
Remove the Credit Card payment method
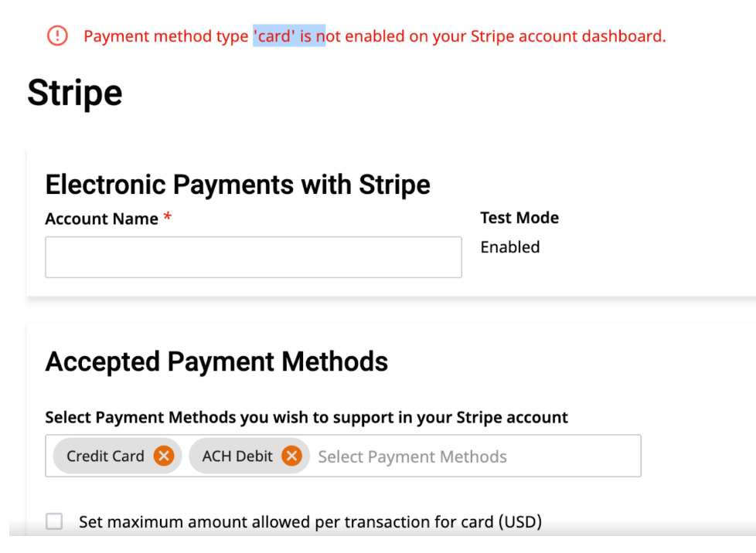point(163,456)
